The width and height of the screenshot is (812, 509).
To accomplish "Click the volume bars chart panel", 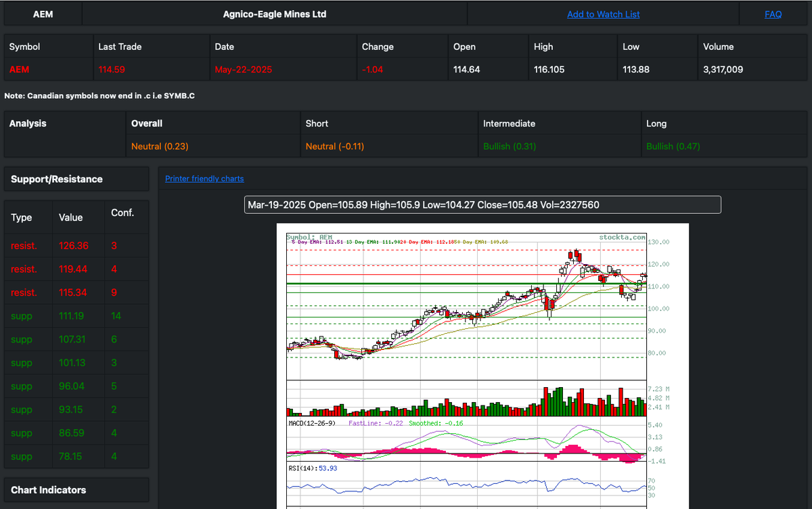I will (467, 399).
